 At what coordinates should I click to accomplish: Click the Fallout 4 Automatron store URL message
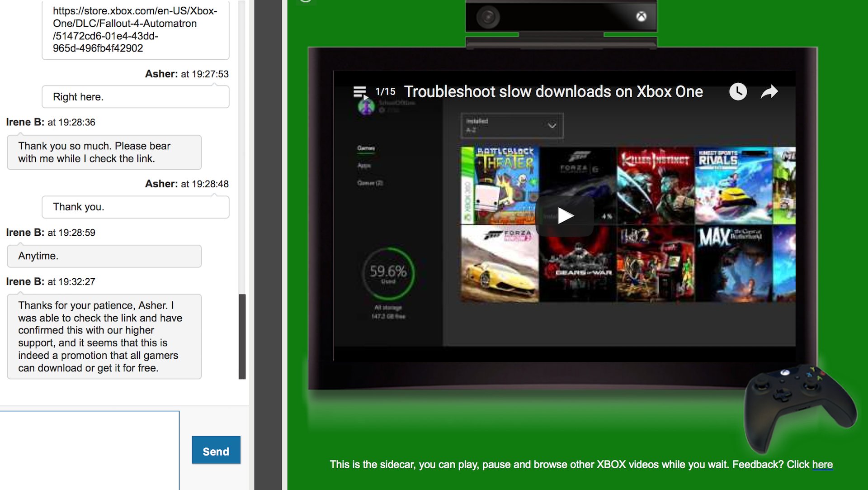(x=135, y=29)
